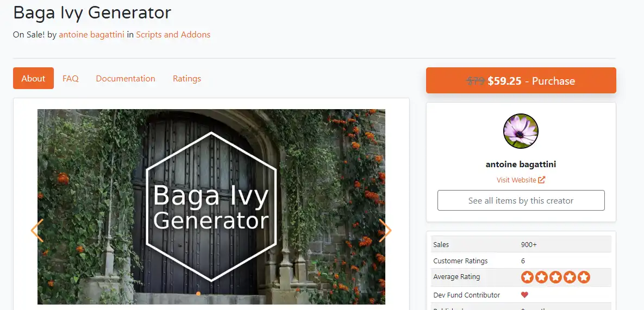Select the orange carousel indicator dot
Image resolution: width=644 pixels, height=310 pixels.
[x=198, y=294]
